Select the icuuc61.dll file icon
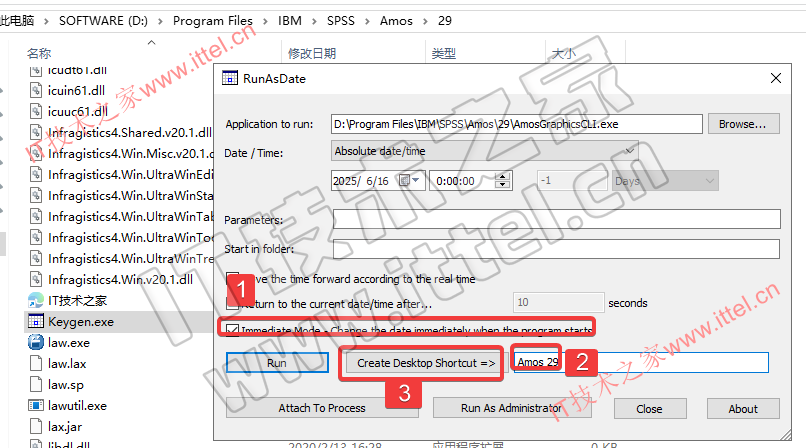 click(35, 111)
